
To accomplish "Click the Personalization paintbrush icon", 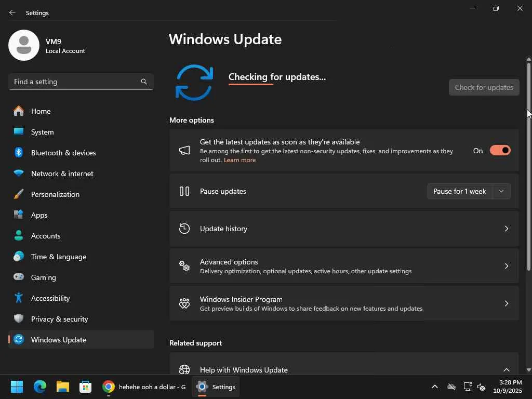I will pyautogui.click(x=19, y=194).
